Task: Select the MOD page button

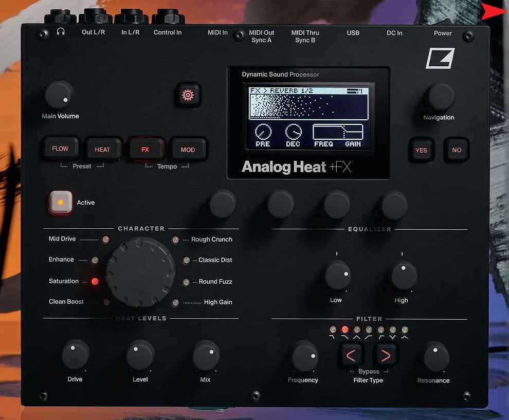Action: pyautogui.click(x=188, y=149)
